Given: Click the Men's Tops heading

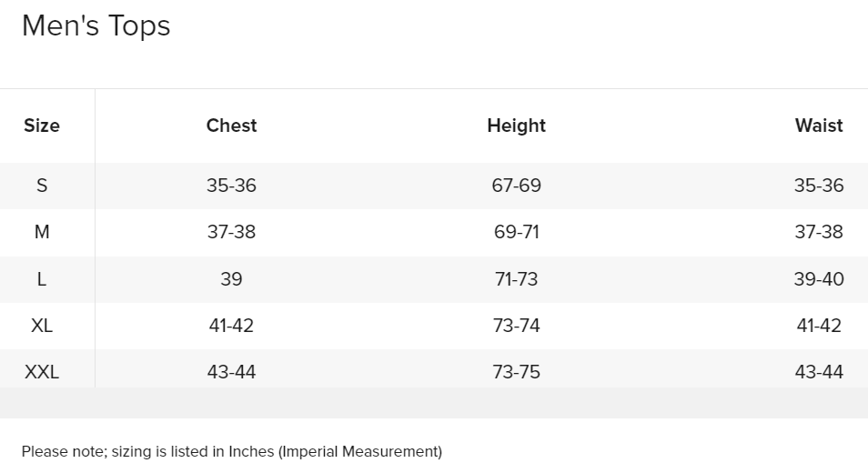Looking at the screenshot, I should click(96, 26).
